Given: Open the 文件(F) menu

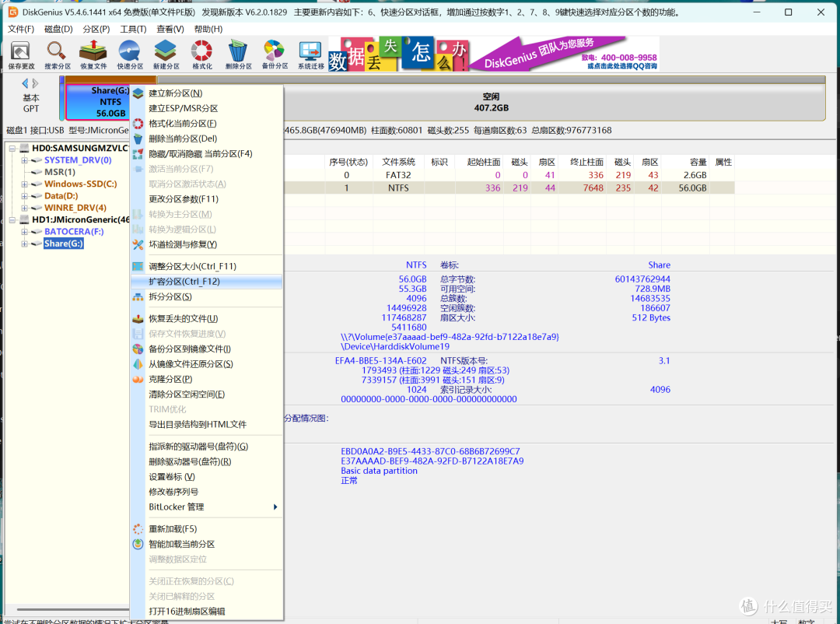Looking at the screenshot, I should point(21,29).
